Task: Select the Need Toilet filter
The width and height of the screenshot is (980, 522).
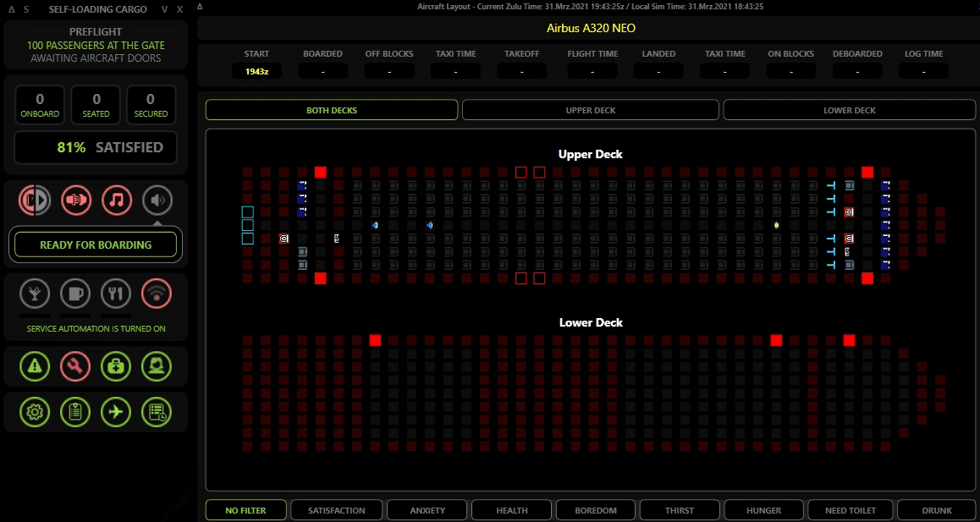Action: pos(849,510)
